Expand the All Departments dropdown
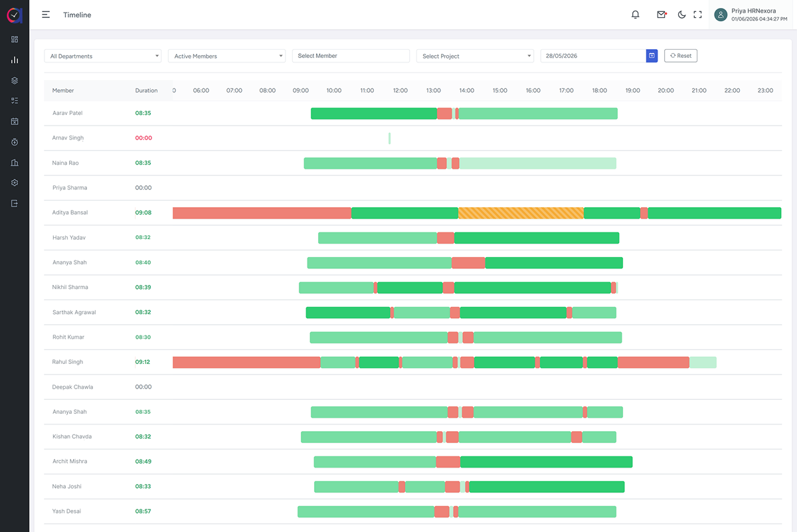 click(103, 56)
